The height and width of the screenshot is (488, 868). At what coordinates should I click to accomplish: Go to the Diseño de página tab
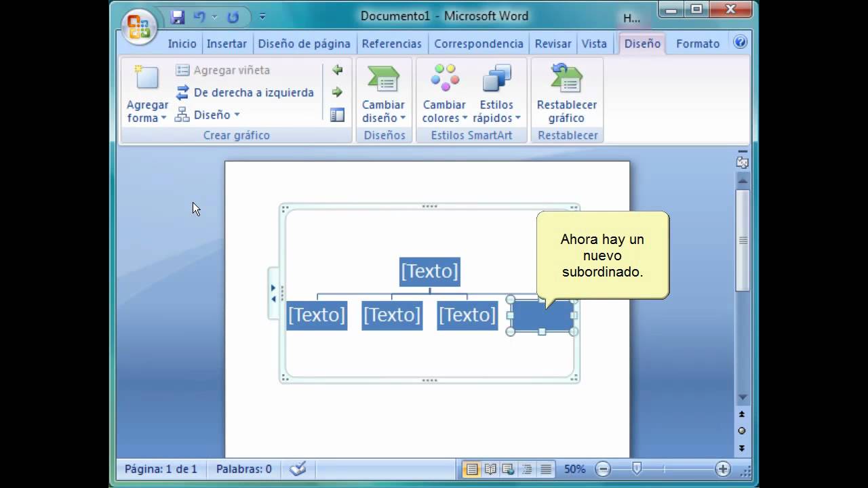pos(304,43)
